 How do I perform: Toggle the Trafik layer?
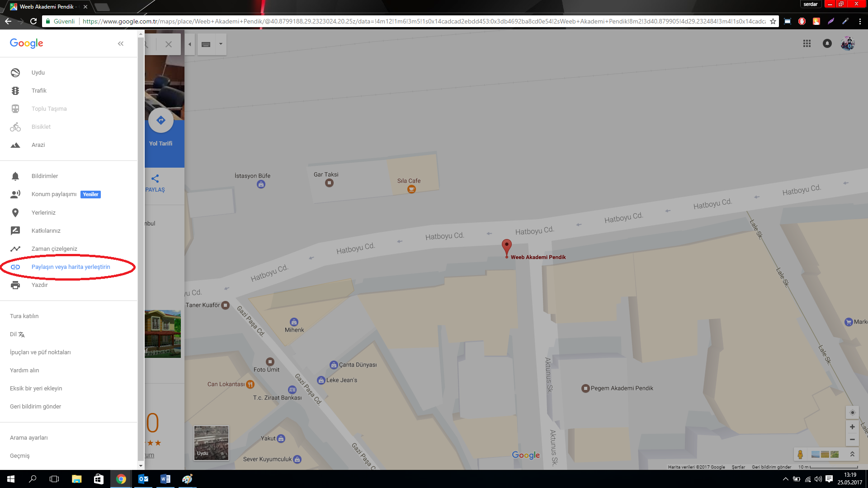(39, 91)
